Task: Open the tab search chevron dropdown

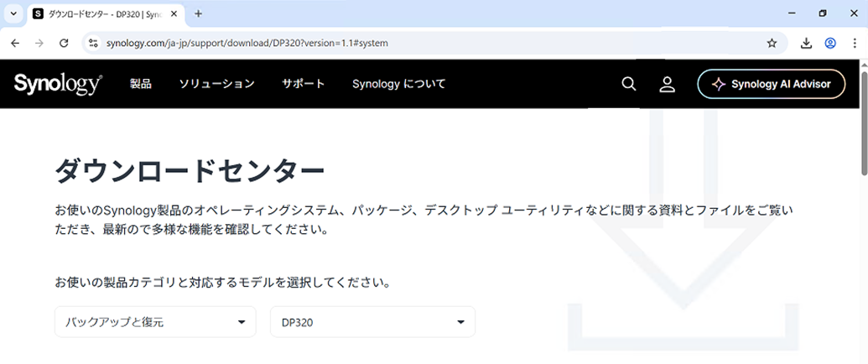Action: [13, 13]
